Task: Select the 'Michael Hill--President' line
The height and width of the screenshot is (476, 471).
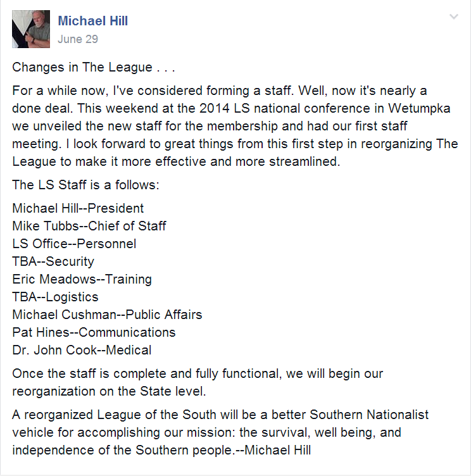Action: (78, 208)
